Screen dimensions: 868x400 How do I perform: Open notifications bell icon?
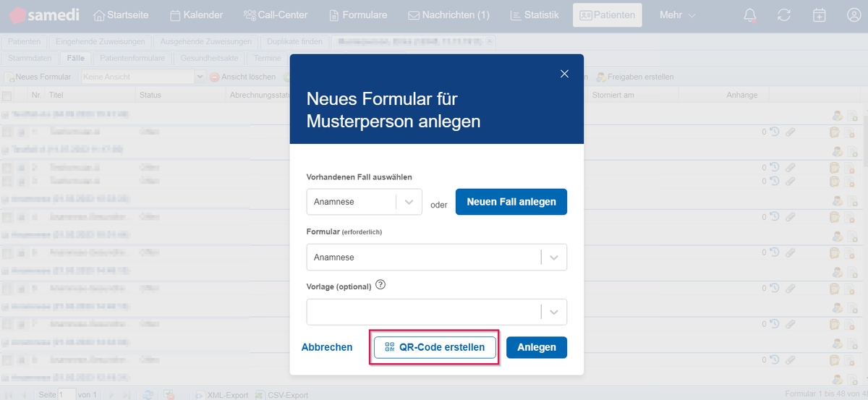[750, 15]
